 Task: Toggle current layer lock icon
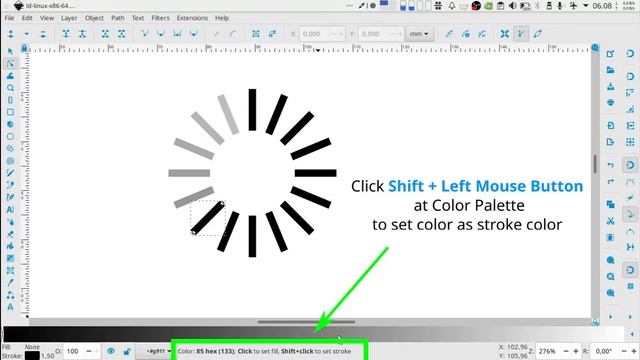127,351
